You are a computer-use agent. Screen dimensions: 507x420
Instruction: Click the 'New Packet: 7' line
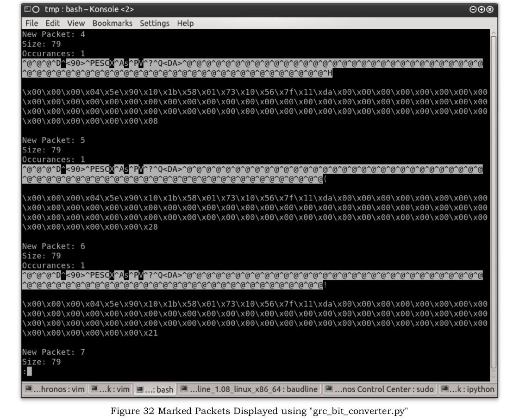coord(53,352)
